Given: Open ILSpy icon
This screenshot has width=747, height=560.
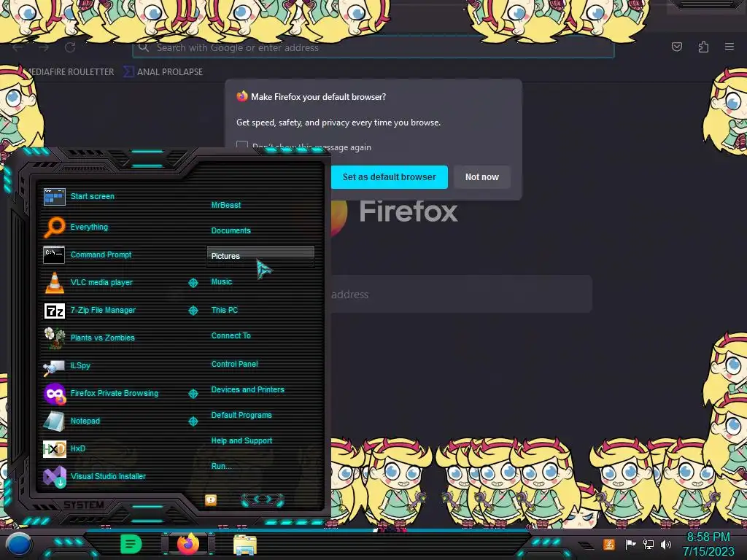Looking at the screenshot, I should pyautogui.click(x=54, y=367).
